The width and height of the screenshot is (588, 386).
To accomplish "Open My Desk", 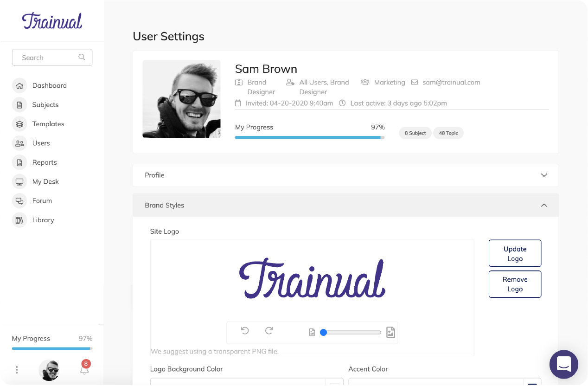I will pos(45,182).
